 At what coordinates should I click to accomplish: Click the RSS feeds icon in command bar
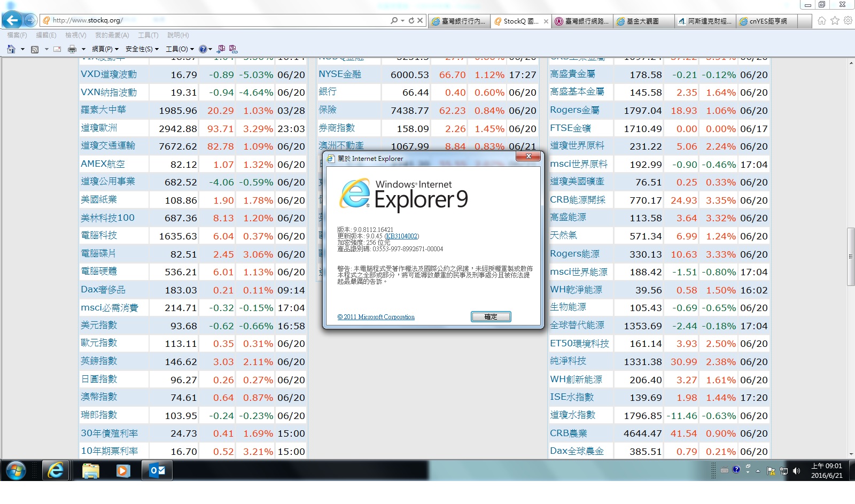coord(35,49)
